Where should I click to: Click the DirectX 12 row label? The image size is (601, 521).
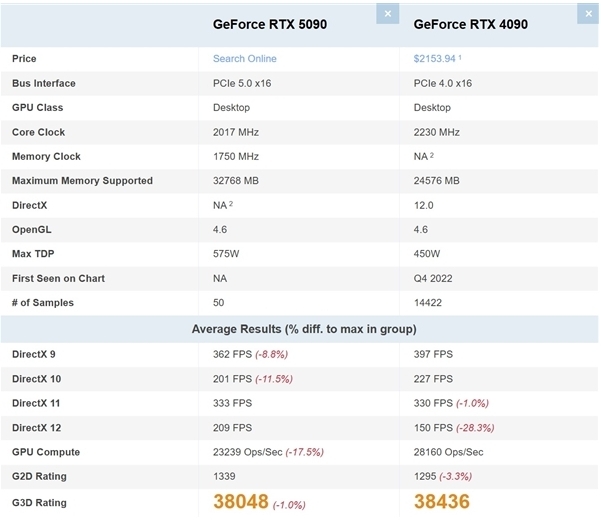pyautogui.click(x=36, y=427)
